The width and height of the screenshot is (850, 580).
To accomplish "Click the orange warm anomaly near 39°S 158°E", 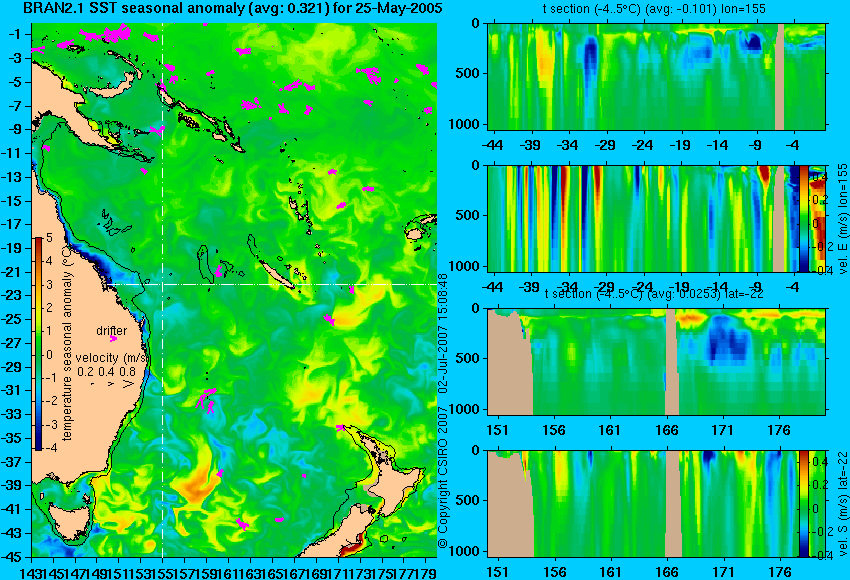I will pyautogui.click(x=196, y=487).
